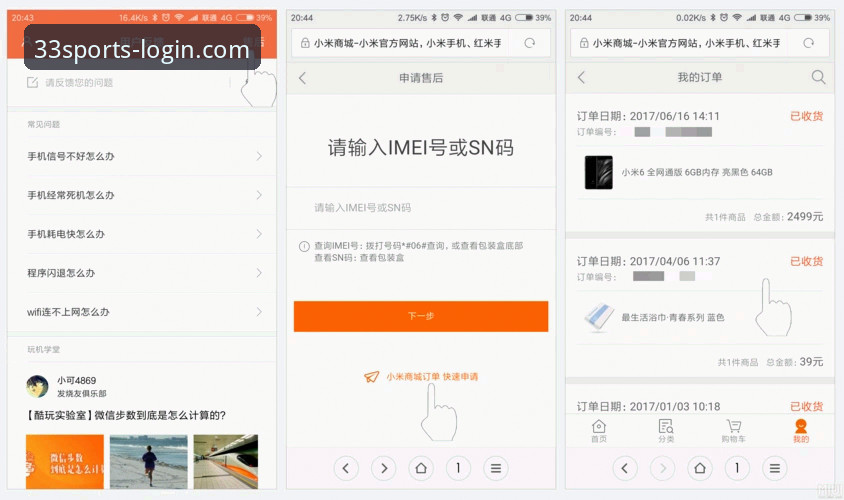Expand the 手机信号不好怎么办 chevron

[x=259, y=156]
